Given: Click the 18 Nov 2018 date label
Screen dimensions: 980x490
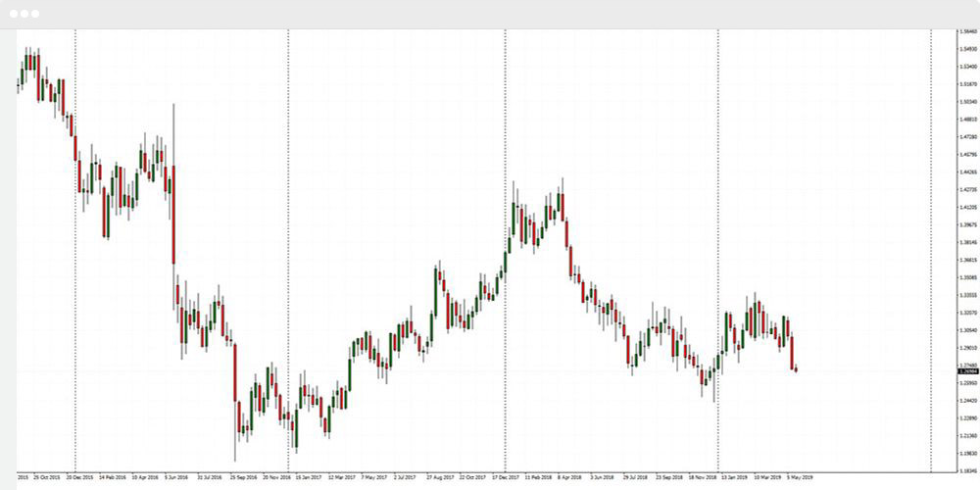Looking at the screenshot, I should (x=703, y=478).
